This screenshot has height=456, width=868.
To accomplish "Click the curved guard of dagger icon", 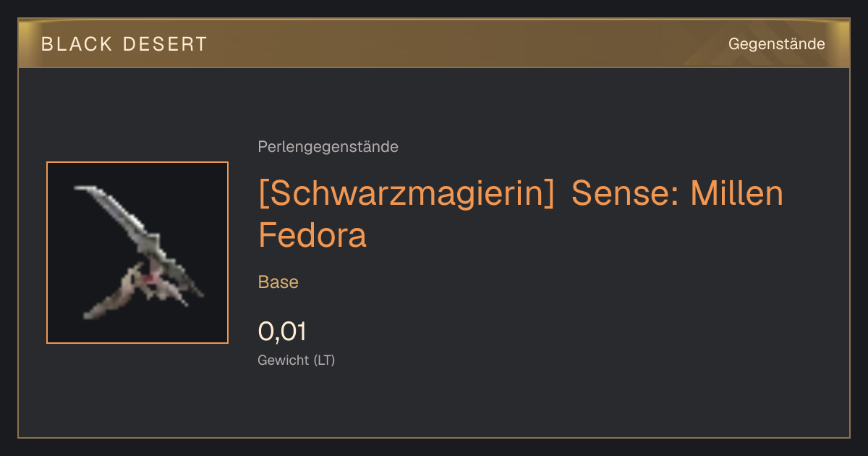I will coord(116,293).
